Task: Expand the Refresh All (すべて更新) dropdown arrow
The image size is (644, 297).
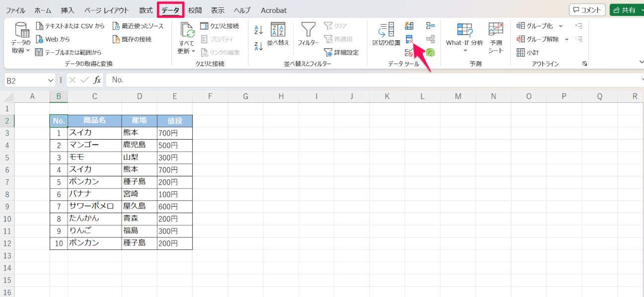Action: (x=193, y=51)
